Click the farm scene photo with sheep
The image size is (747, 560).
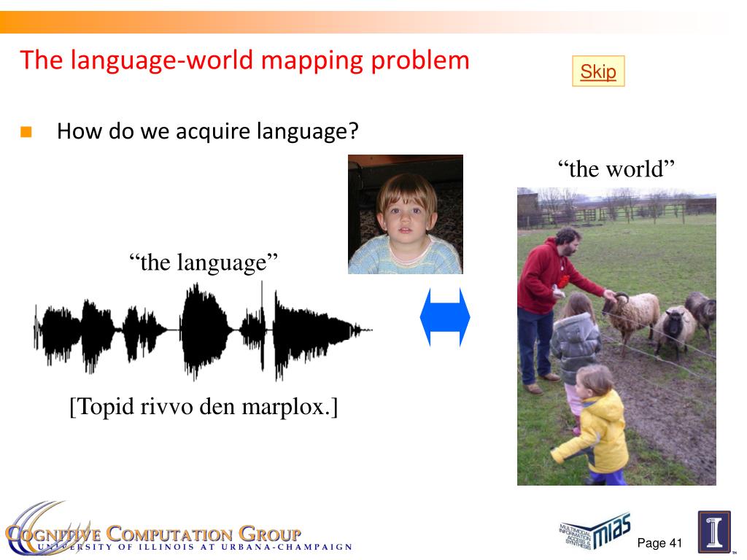coord(616,336)
